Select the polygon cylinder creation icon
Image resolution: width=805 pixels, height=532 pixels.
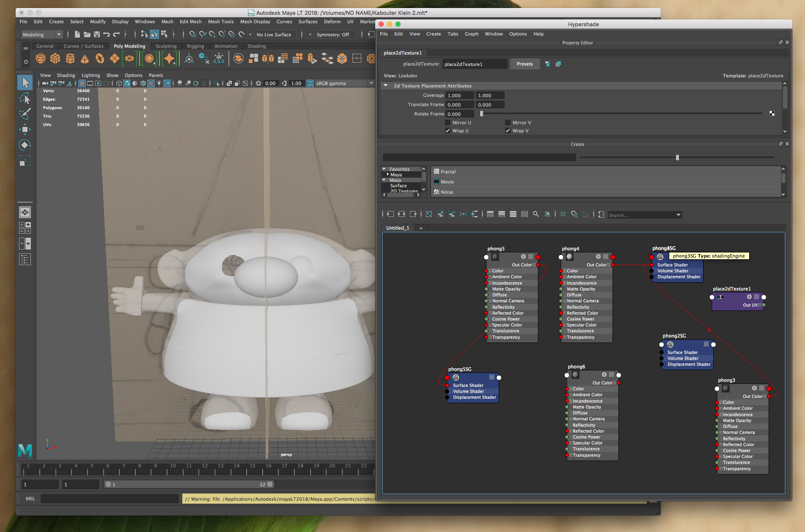click(70, 58)
